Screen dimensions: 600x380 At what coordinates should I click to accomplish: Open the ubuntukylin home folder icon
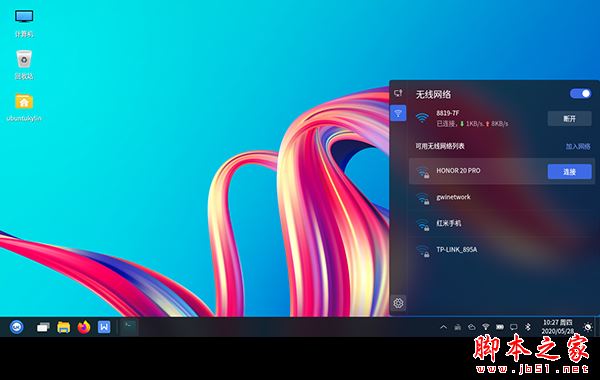[x=24, y=108]
